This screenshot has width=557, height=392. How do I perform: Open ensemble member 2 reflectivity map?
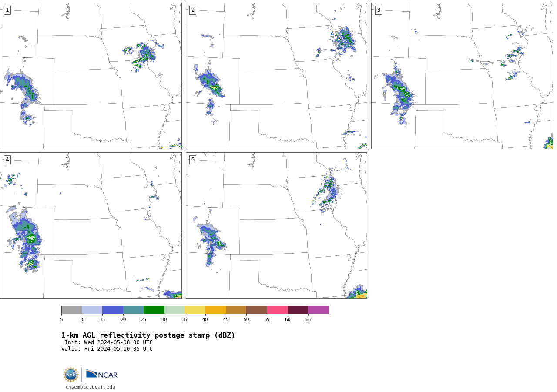tap(276, 76)
